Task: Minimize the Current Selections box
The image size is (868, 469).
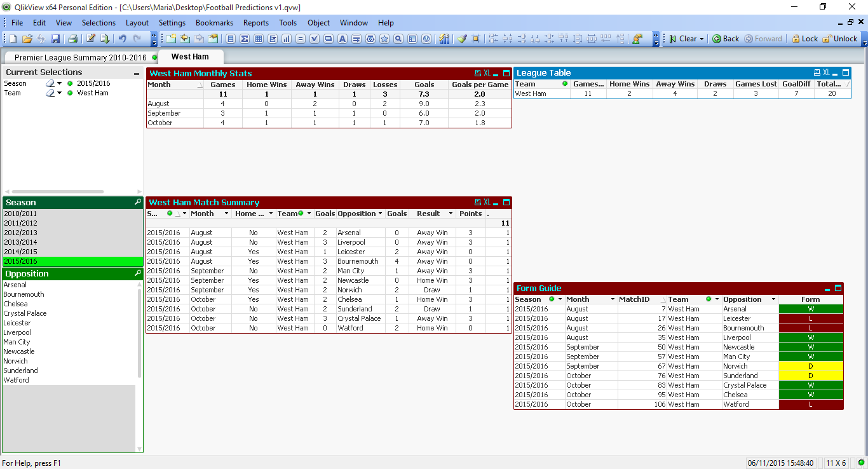Action: [x=137, y=73]
